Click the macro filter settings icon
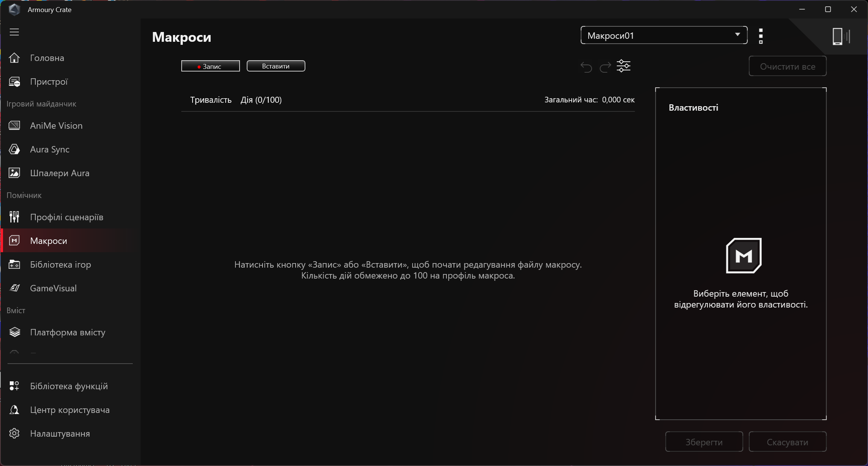Screen dimensions: 868x466 coord(623,66)
